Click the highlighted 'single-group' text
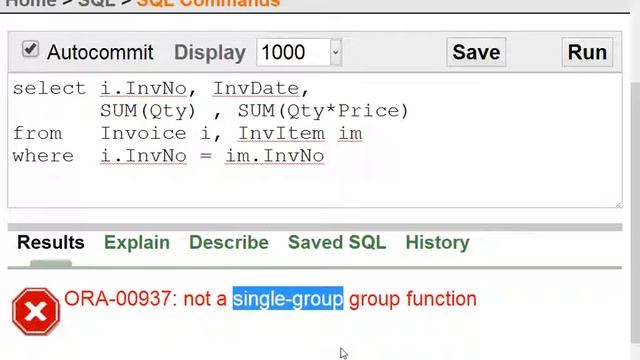Screen dimensions: 640x360 tap(288, 299)
